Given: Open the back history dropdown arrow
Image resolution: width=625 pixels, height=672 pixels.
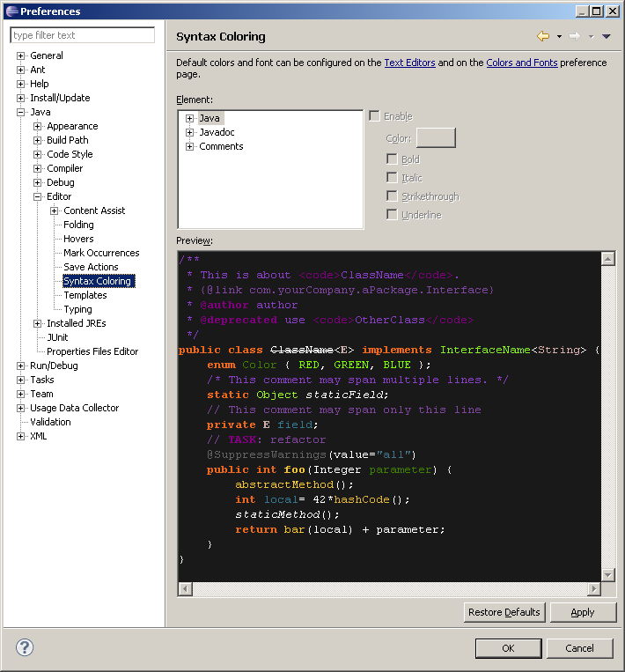Looking at the screenshot, I should coord(560,37).
